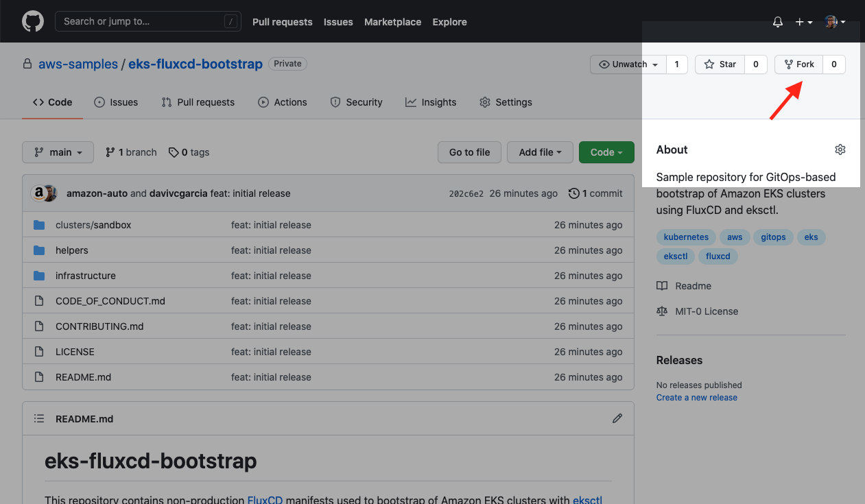Select the aws topic tag
865x504 pixels.
coord(735,237)
